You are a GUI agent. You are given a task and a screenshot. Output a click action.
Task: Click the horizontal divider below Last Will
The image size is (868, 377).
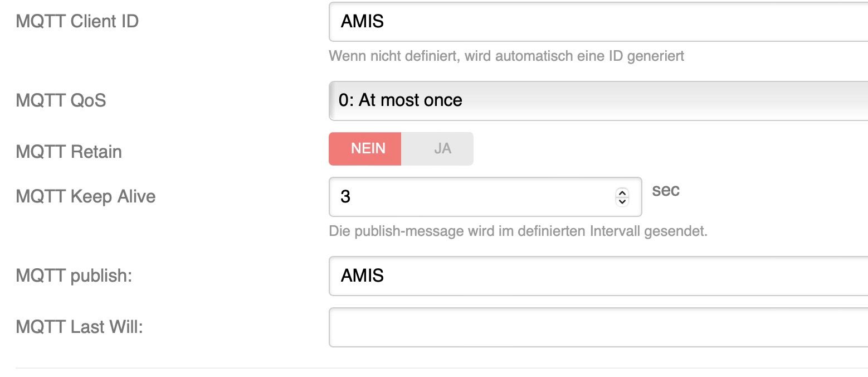[440, 368]
